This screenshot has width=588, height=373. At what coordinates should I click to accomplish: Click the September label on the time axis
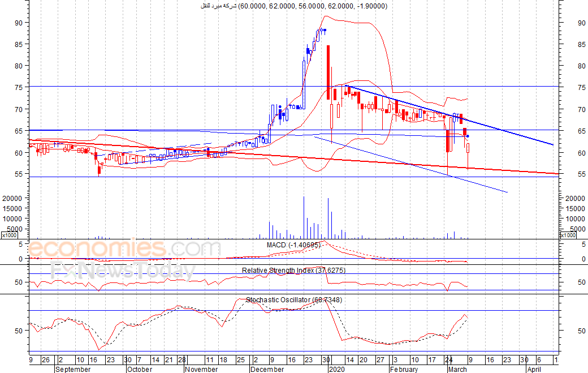(x=73, y=369)
